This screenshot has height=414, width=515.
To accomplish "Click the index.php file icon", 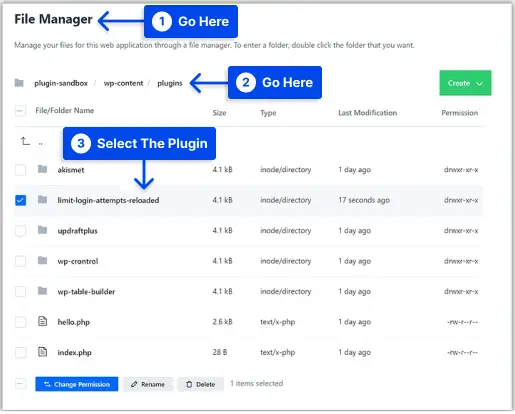I will click(42, 352).
